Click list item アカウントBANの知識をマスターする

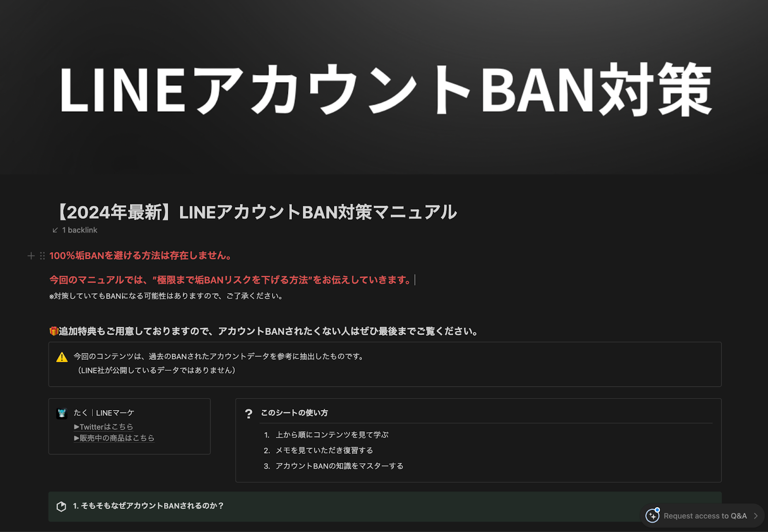click(x=339, y=466)
